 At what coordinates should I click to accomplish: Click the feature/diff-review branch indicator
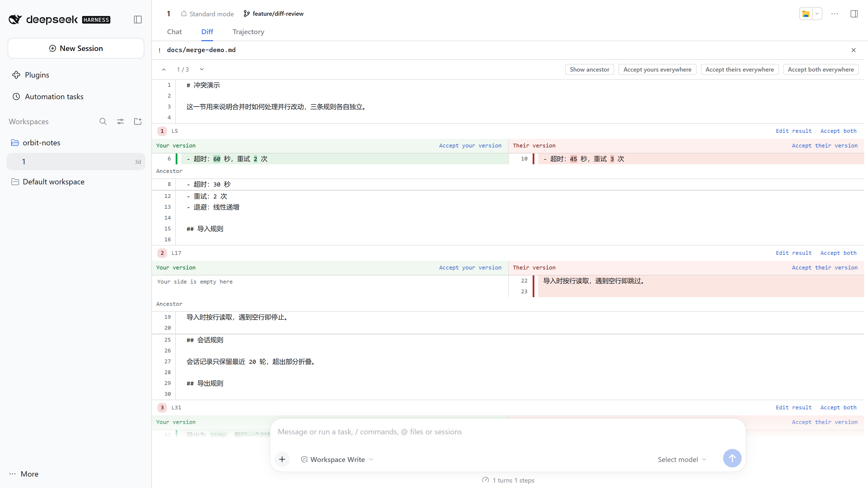(x=273, y=14)
